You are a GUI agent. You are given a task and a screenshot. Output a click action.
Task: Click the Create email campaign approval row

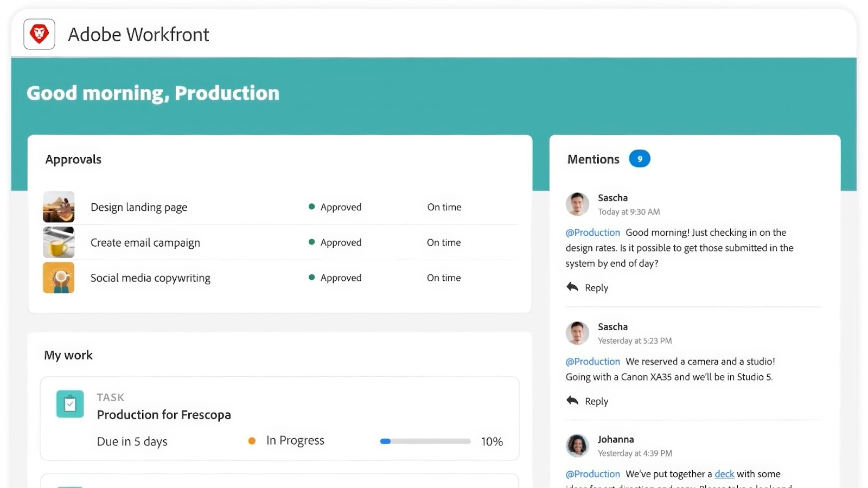145,242
